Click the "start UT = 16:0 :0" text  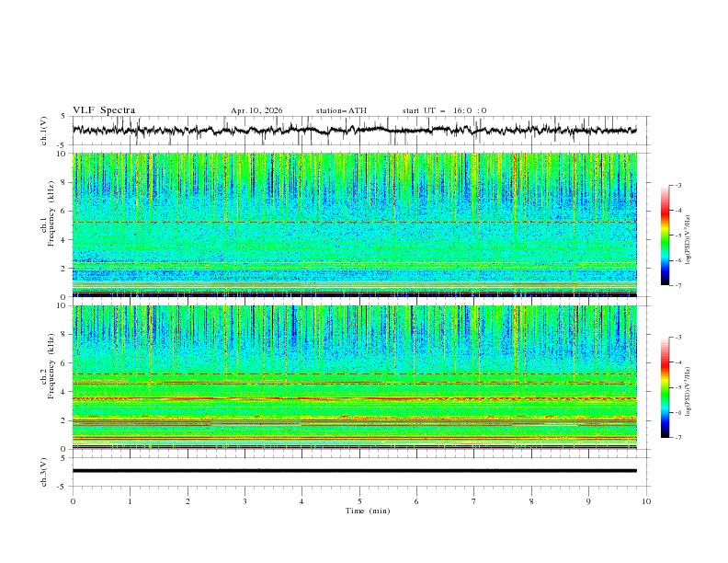tap(444, 110)
